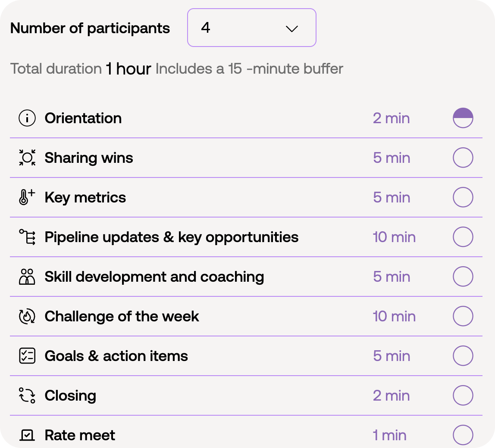Toggle the half-filled Orientation progress circle
The image size is (495, 448).
(463, 118)
